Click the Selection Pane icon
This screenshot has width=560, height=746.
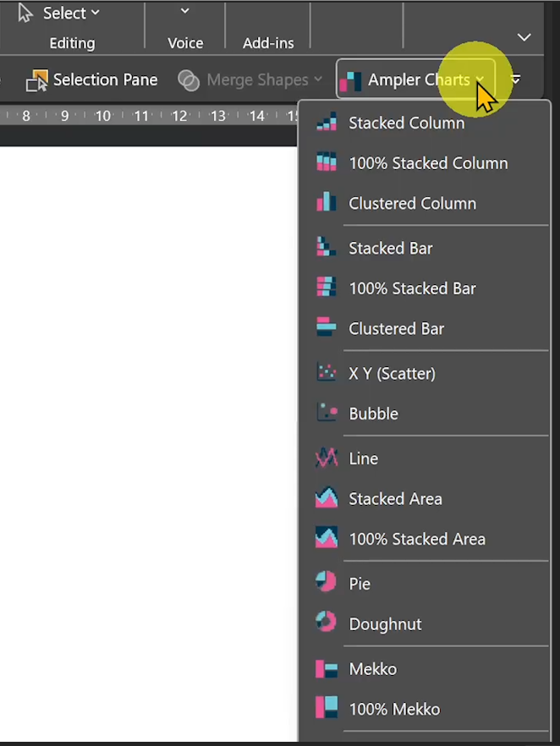pyautogui.click(x=37, y=80)
